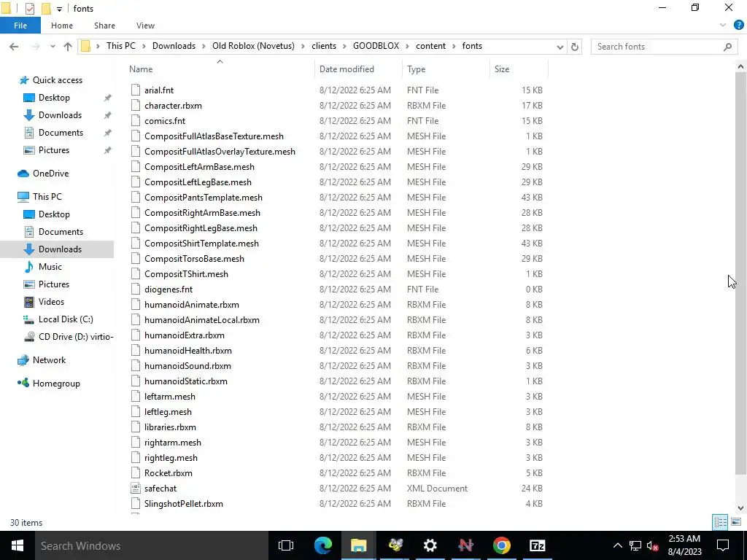747x560 pixels.
Task: Click the Properties quick access toolbar icon
Action: (30, 9)
